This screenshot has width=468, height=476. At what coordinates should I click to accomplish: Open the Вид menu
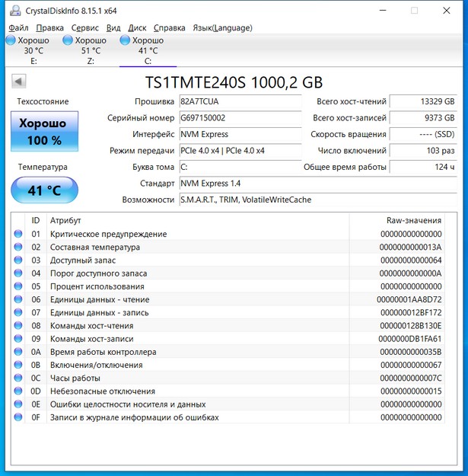[113, 28]
